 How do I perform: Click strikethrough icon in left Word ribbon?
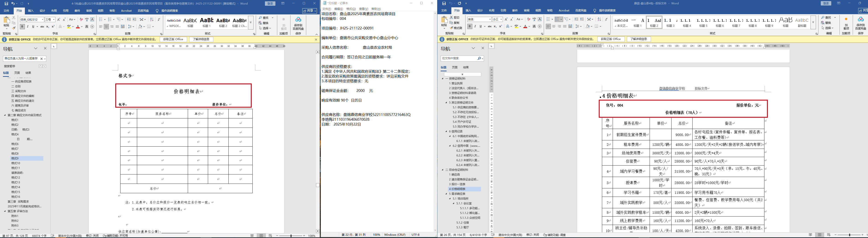(42, 27)
